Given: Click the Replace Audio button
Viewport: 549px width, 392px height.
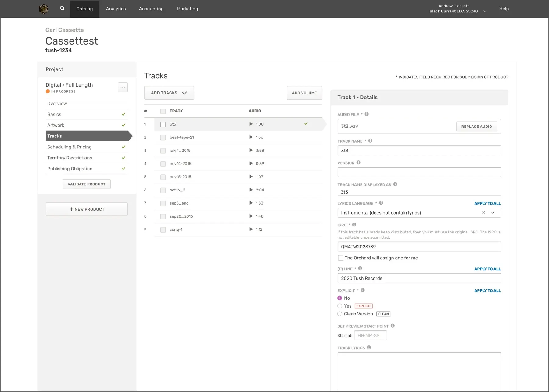Looking at the screenshot, I should point(476,127).
